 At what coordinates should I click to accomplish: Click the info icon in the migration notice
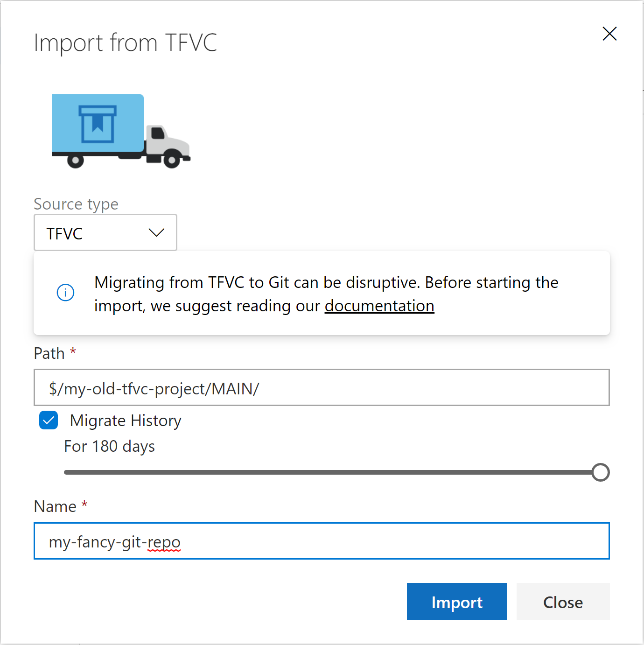click(65, 293)
